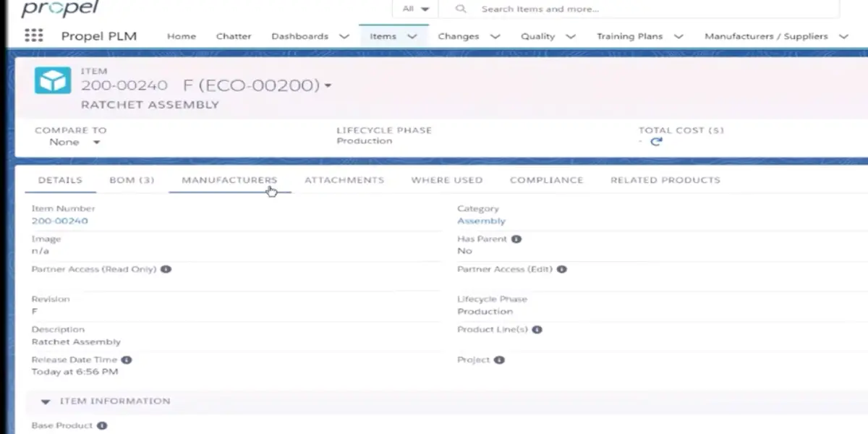The image size is (868, 434).
Task: Show info icon next to Base Product
Action: tap(102, 425)
